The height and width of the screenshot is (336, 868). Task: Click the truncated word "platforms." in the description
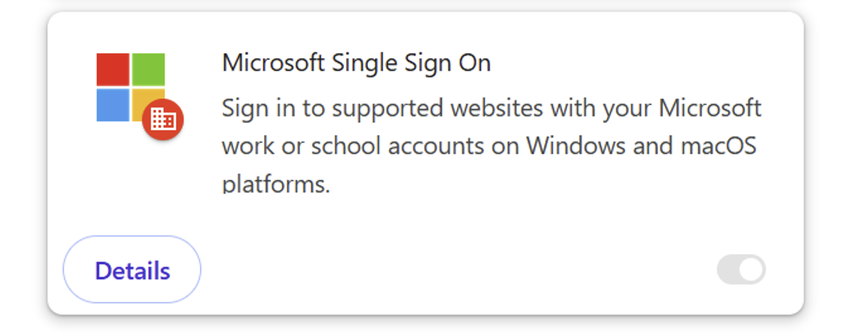coord(276,184)
